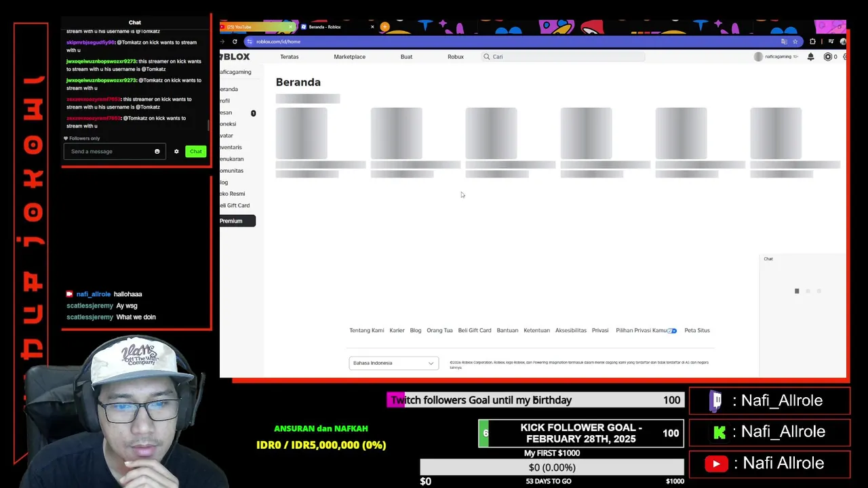This screenshot has height=488, width=868.
Task: Click the Twitch followers goal progress bar
Action: 535,401
